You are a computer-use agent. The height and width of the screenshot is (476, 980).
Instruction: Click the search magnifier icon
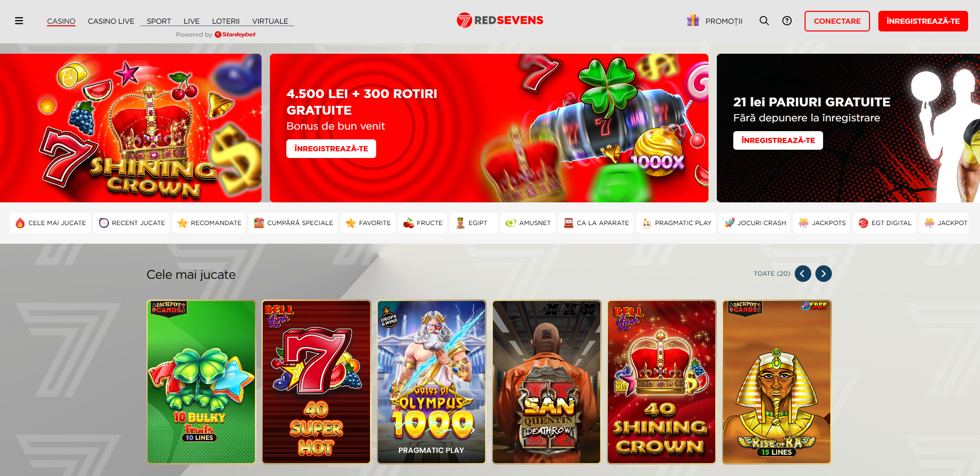[x=764, y=21]
